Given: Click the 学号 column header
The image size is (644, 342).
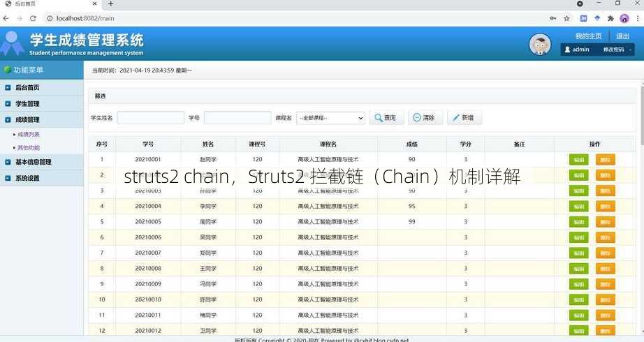Looking at the screenshot, I should pyautogui.click(x=148, y=144).
